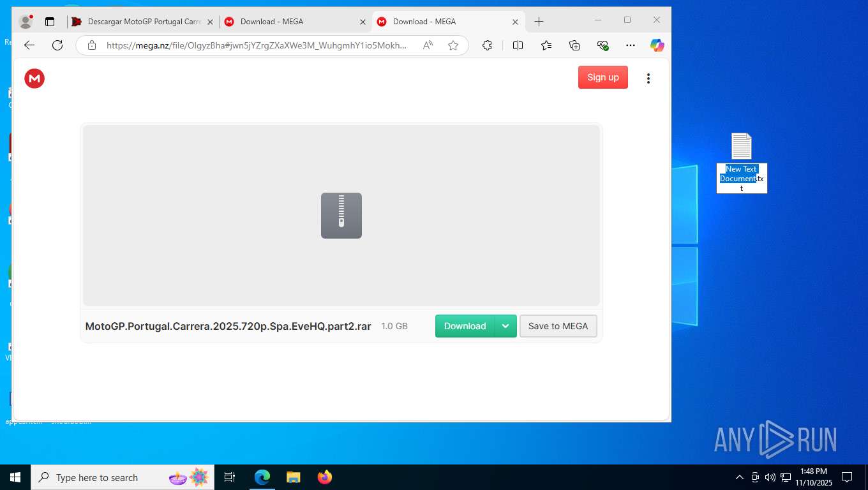Image resolution: width=868 pixels, height=490 pixels.
Task: Launch Firefox from the taskbar
Action: pos(325,477)
